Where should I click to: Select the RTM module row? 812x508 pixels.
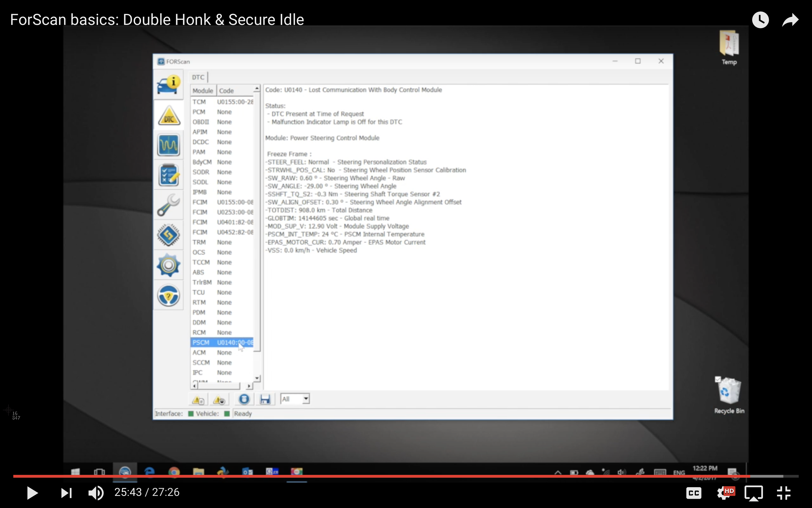click(x=222, y=303)
